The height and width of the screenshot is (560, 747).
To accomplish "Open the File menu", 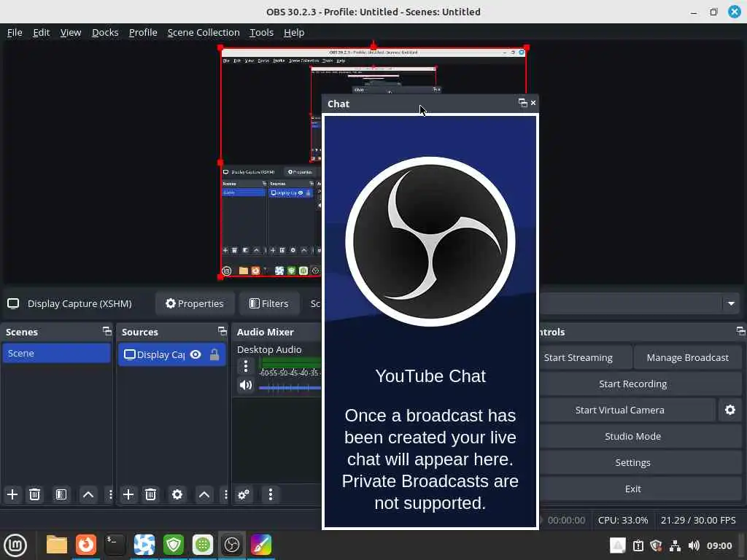I will tap(15, 32).
